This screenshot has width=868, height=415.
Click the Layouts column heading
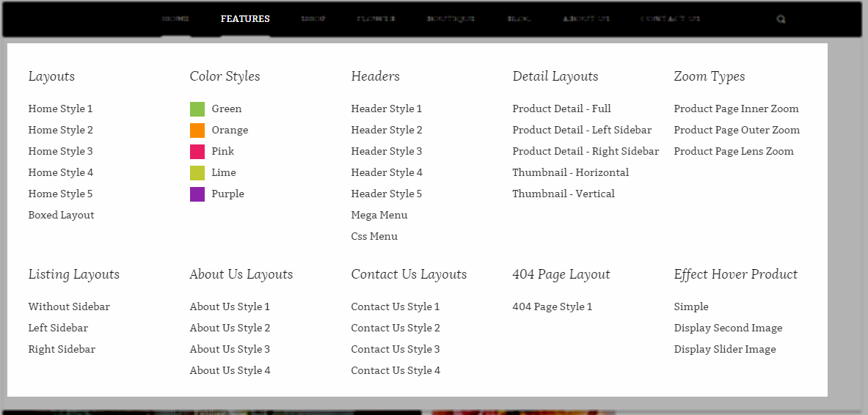[51, 76]
